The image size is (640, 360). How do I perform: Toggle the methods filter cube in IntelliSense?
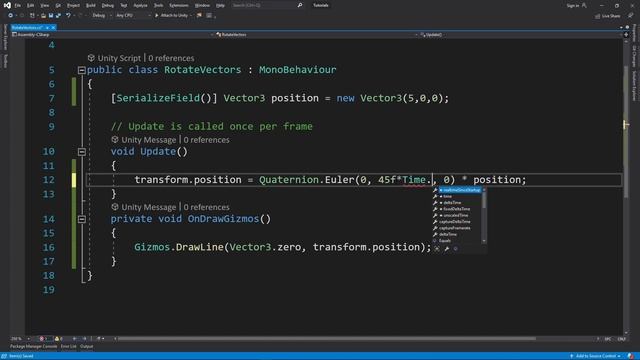pyautogui.click(x=456, y=249)
